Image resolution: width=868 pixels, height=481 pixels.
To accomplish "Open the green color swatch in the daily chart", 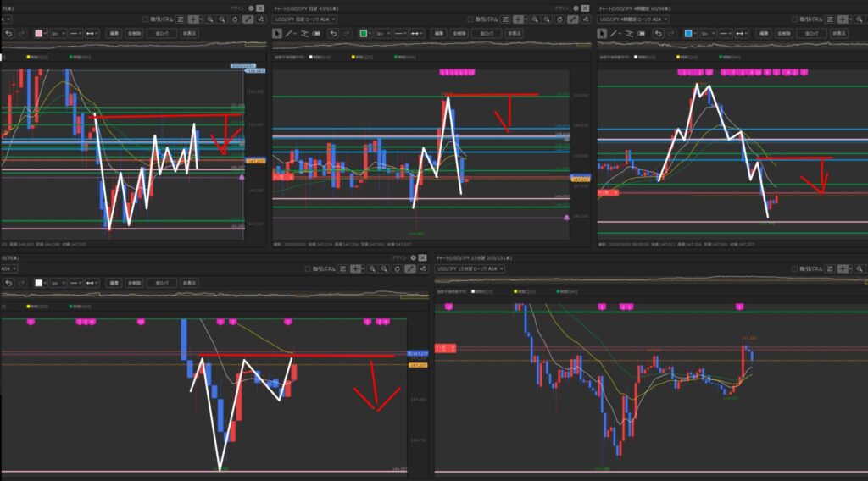I will (363, 34).
